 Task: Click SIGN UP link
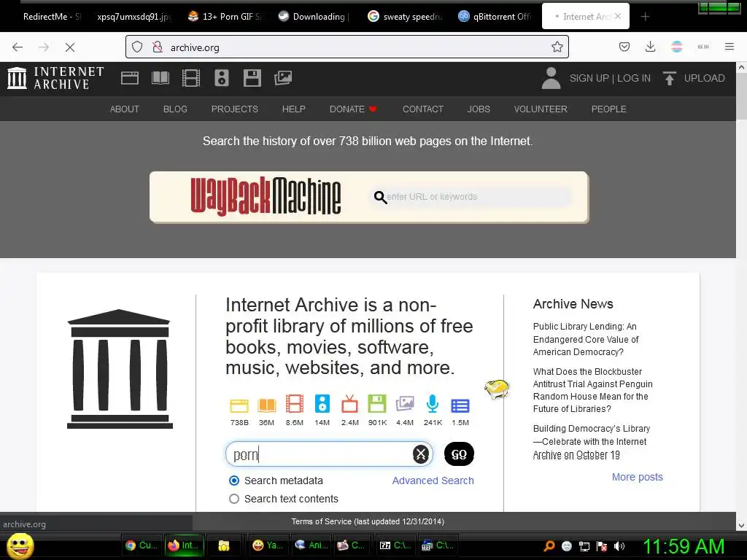point(589,78)
